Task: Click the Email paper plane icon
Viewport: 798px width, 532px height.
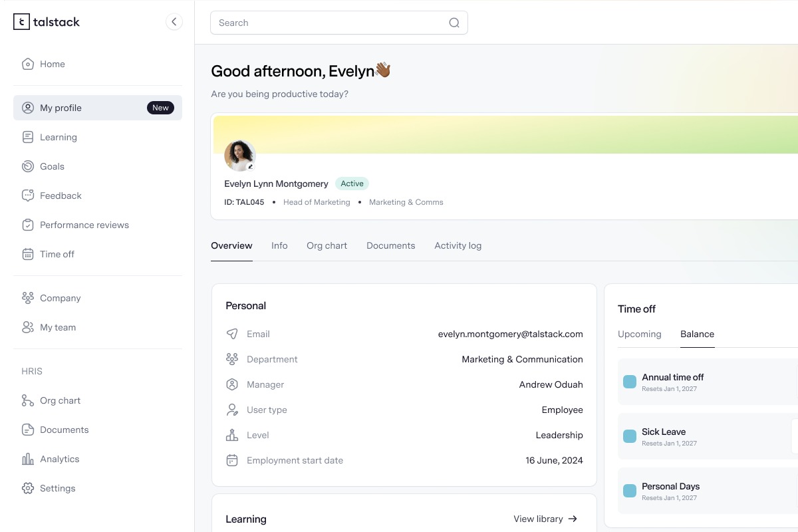Action: (232, 334)
